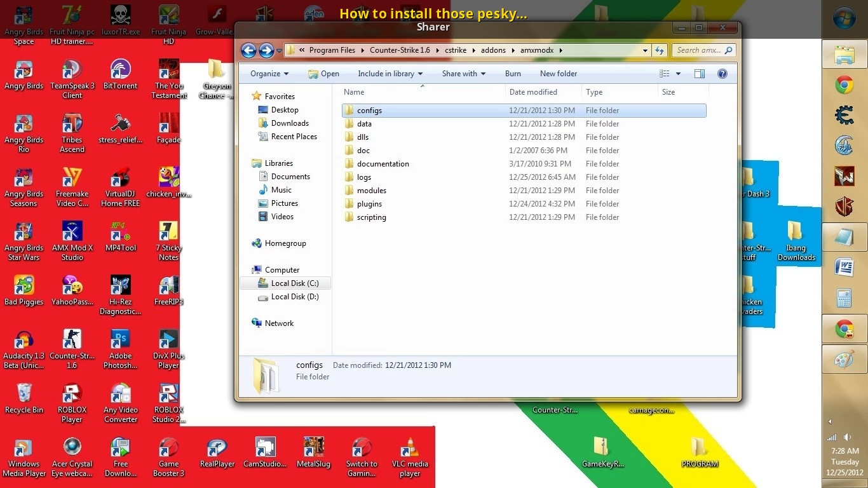Select Downloads under Favorites
The image size is (868, 488).
pyautogui.click(x=290, y=123)
